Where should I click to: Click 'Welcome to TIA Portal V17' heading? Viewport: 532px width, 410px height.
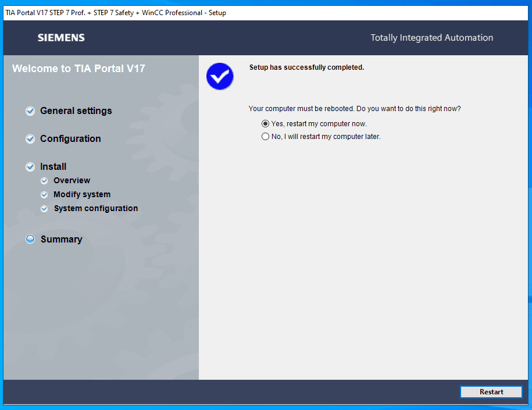[x=78, y=69]
